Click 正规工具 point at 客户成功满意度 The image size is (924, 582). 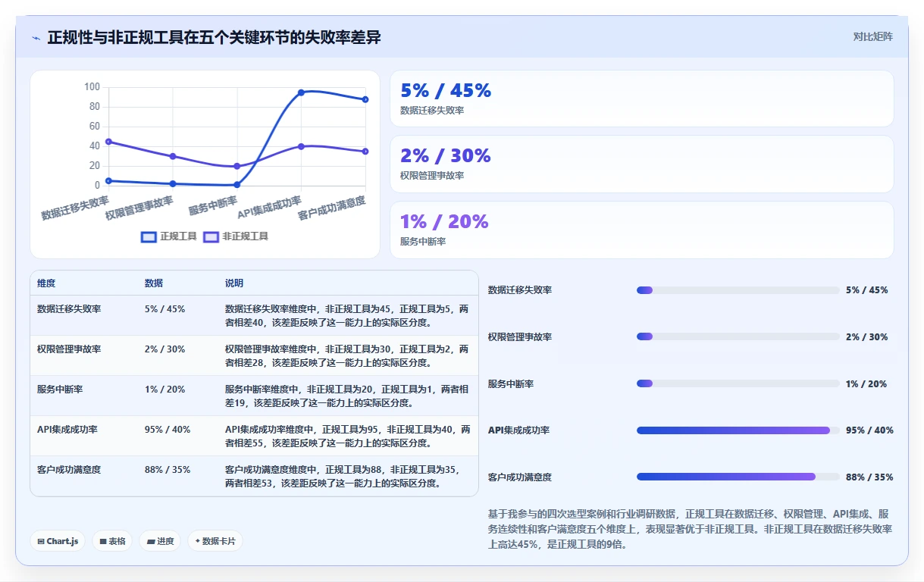365,99
